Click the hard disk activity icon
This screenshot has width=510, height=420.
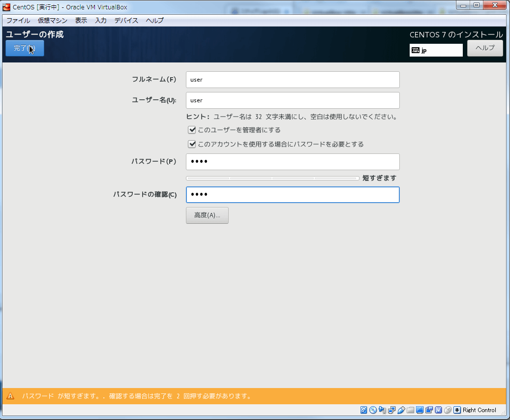363,410
